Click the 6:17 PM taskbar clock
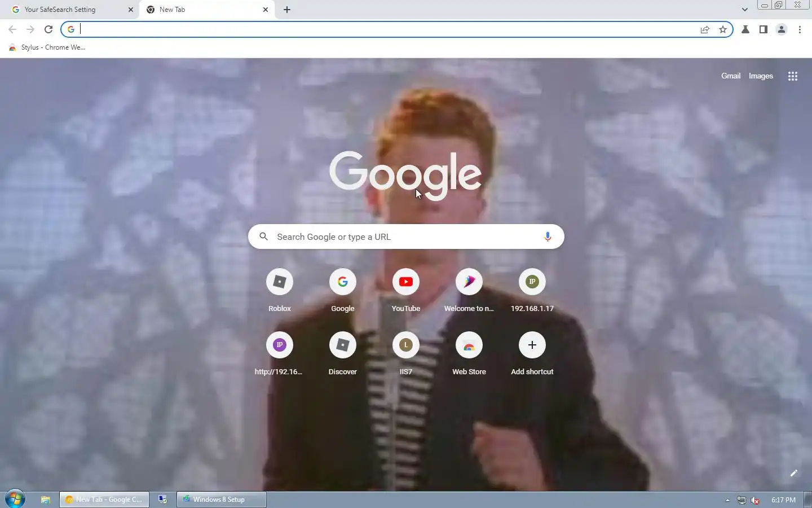Screen dimensions: 812x508 pyautogui.click(x=783, y=500)
